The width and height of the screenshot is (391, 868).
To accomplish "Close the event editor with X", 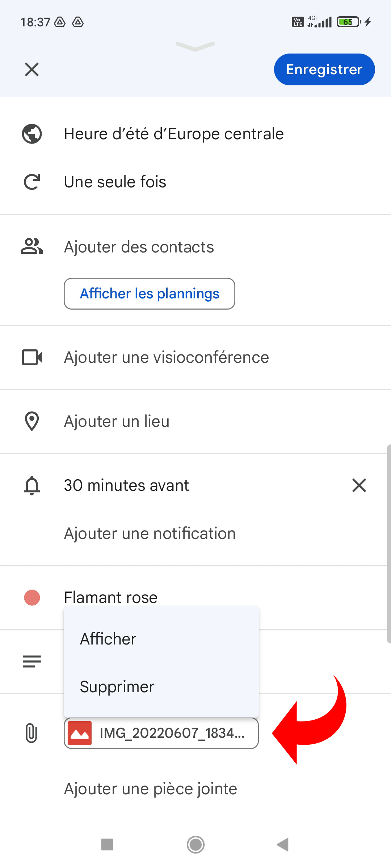I will pos(32,69).
